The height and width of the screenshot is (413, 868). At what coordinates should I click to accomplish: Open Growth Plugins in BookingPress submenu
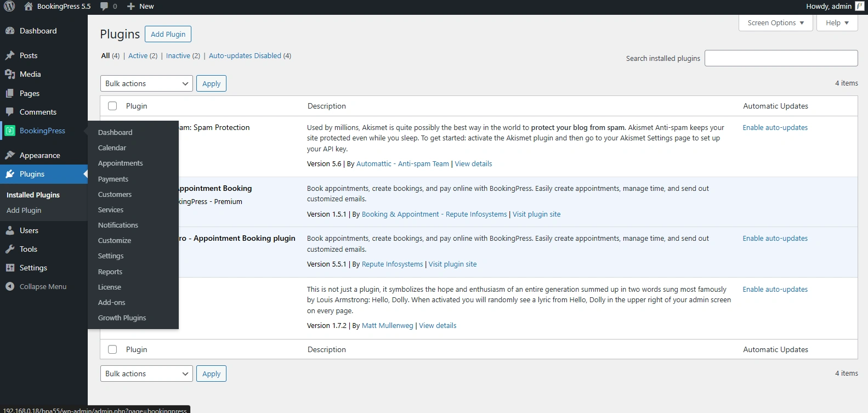pyautogui.click(x=122, y=318)
